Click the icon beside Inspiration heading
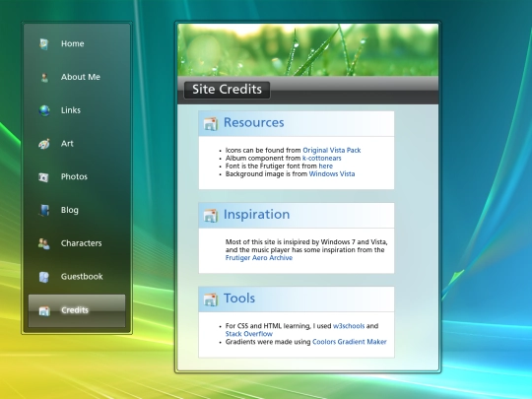Screen dimensions: 532x399 coord(211,216)
